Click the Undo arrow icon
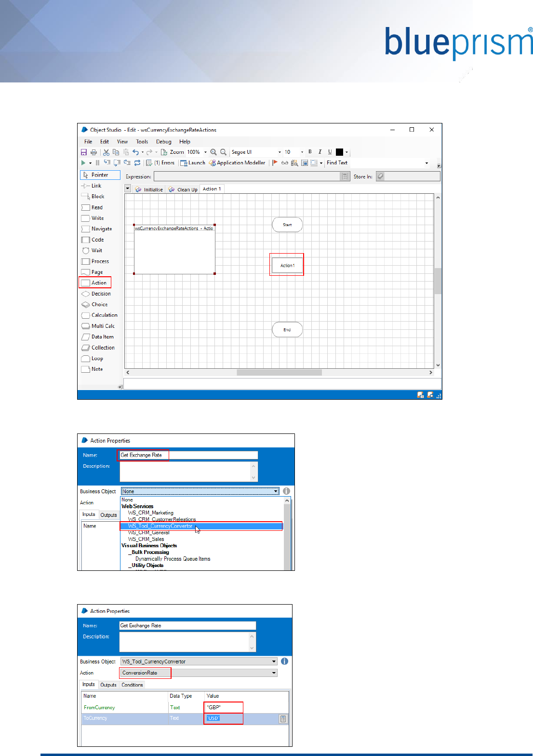The image size is (533, 756). [x=136, y=152]
